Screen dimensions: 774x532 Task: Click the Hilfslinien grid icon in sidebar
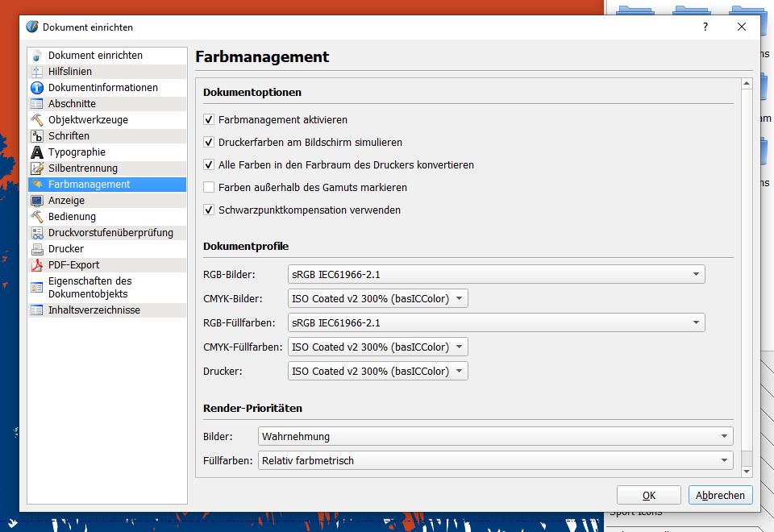click(x=36, y=72)
